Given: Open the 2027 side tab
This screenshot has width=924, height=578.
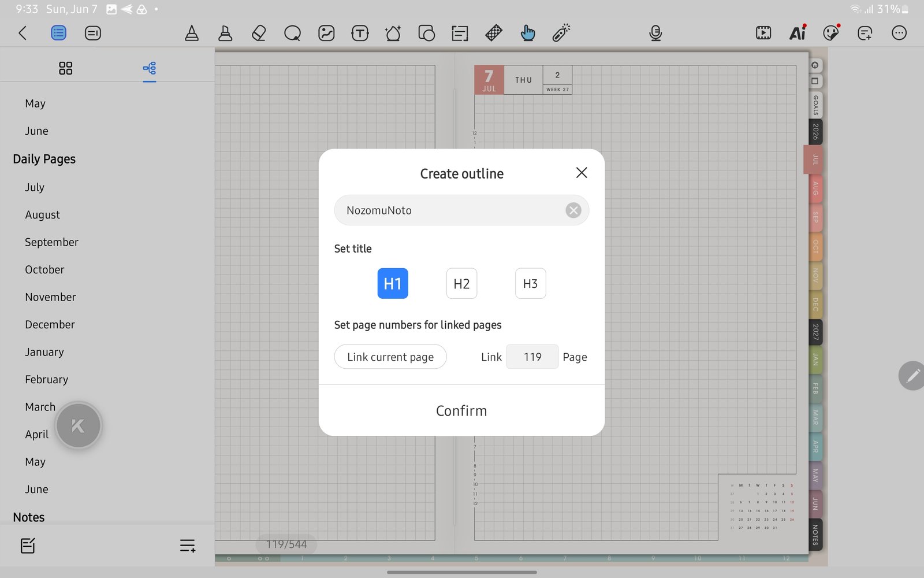Looking at the screenshot, I should tap(815, 332).
